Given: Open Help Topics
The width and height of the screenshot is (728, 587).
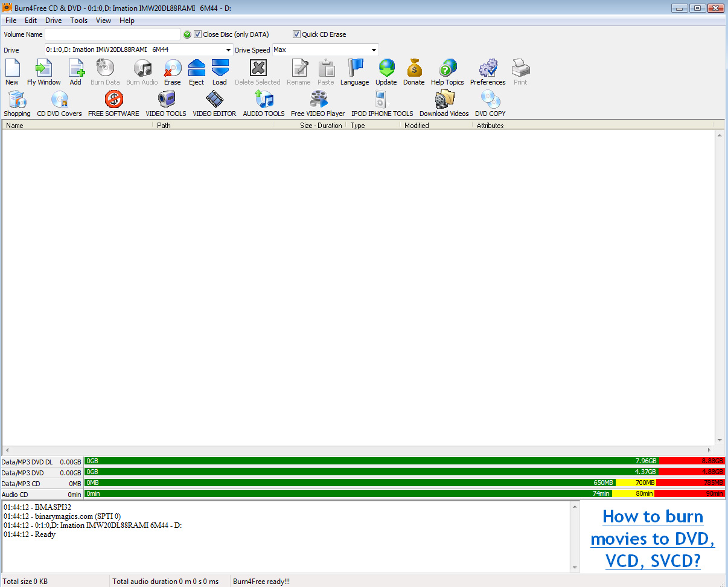Looking at the screenshot, I should 447,72.
